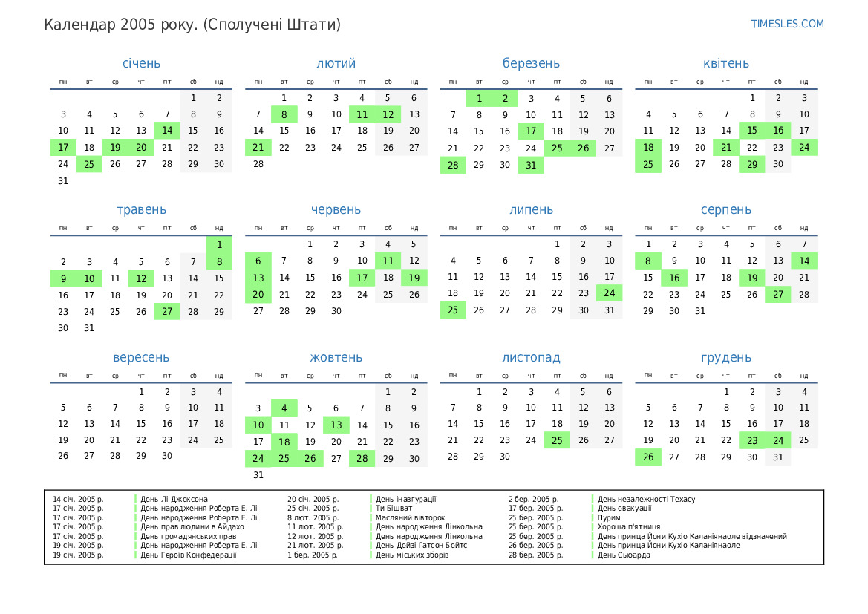Click the січень month heading
The width and height of the screenshot is (868, 614).
(x=141, y=63)
